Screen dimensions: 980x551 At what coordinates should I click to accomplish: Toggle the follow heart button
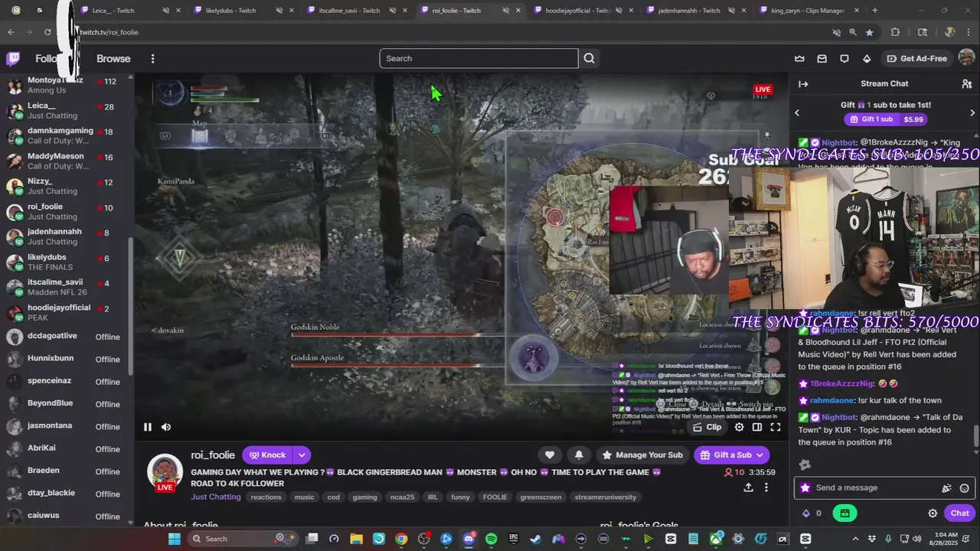pyautogui.click(x=550, y=455)
